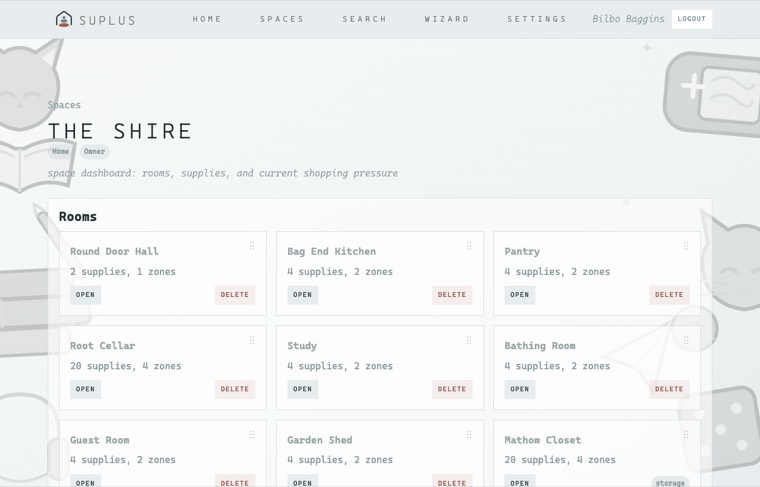This screenshot has width=760, height=487.
Task: Click the Guest Room title text
Action: [x=99, y=440]
